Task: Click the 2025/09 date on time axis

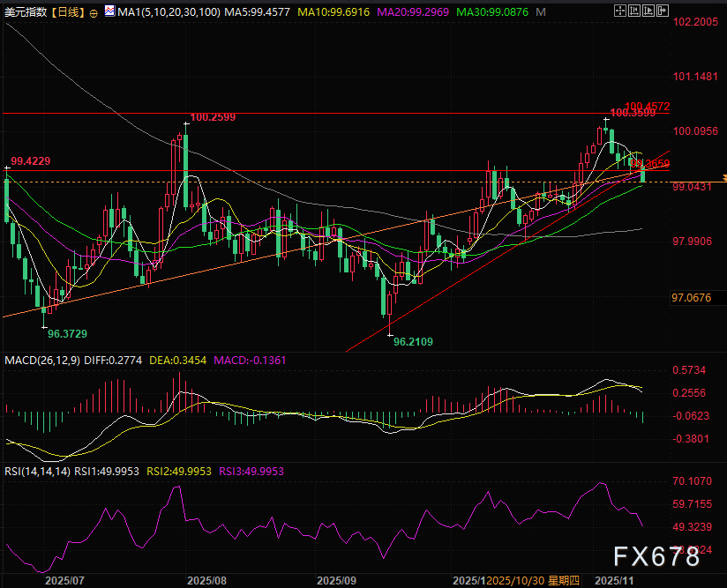Action: point(335,580)
